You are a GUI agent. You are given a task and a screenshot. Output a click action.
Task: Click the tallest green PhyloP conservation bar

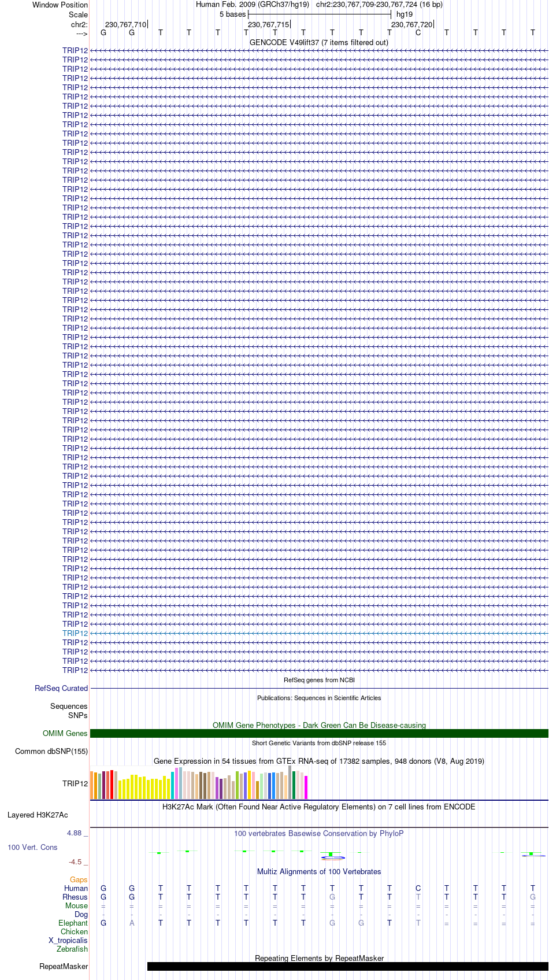pyautogui.click(x=331, y=854)
